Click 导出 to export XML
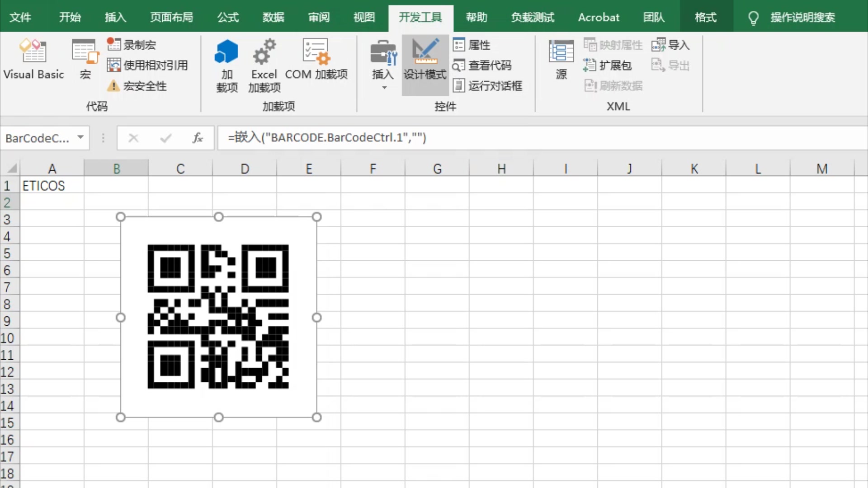 click(x=670, y=66)
